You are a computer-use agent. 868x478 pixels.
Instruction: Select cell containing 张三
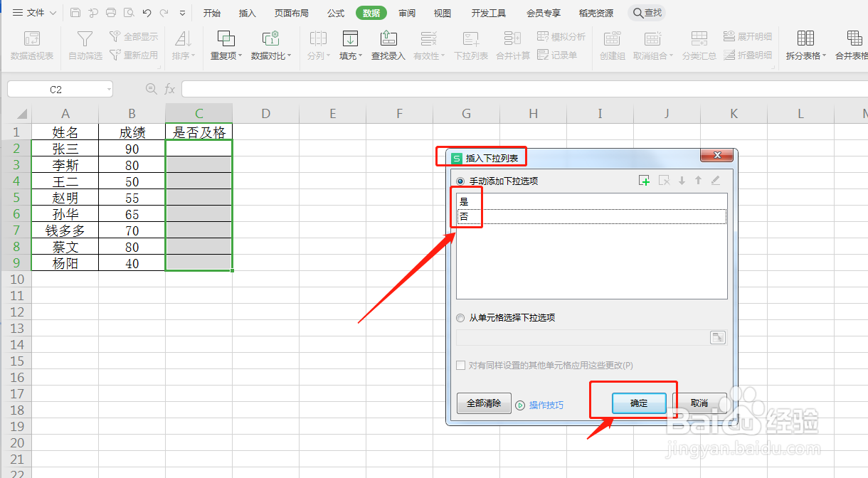(65, 149)
